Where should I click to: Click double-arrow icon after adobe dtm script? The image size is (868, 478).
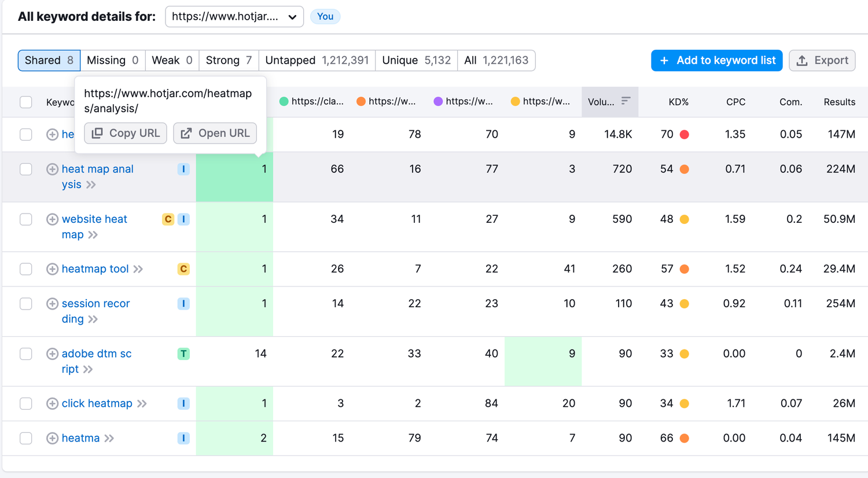88,369
